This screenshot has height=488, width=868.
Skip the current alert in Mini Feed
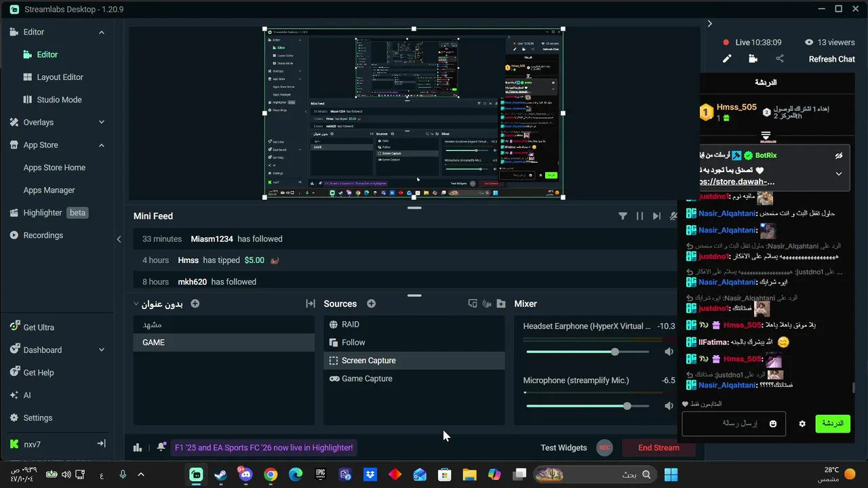(656, 216)
